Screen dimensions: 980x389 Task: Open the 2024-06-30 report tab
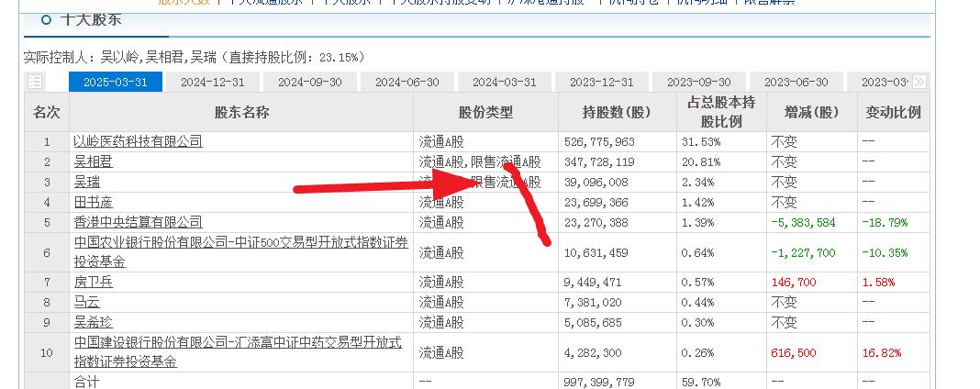[407, 82]
